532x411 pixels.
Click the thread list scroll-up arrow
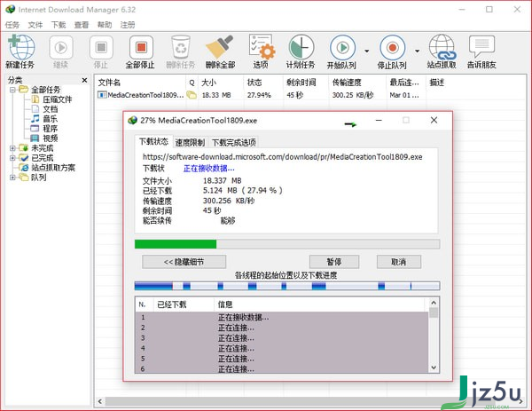tap(434, 303)
